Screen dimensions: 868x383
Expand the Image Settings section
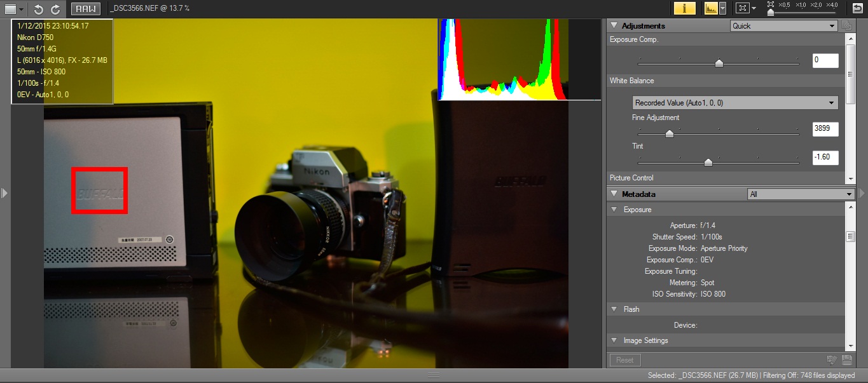[x=614, y=340]
